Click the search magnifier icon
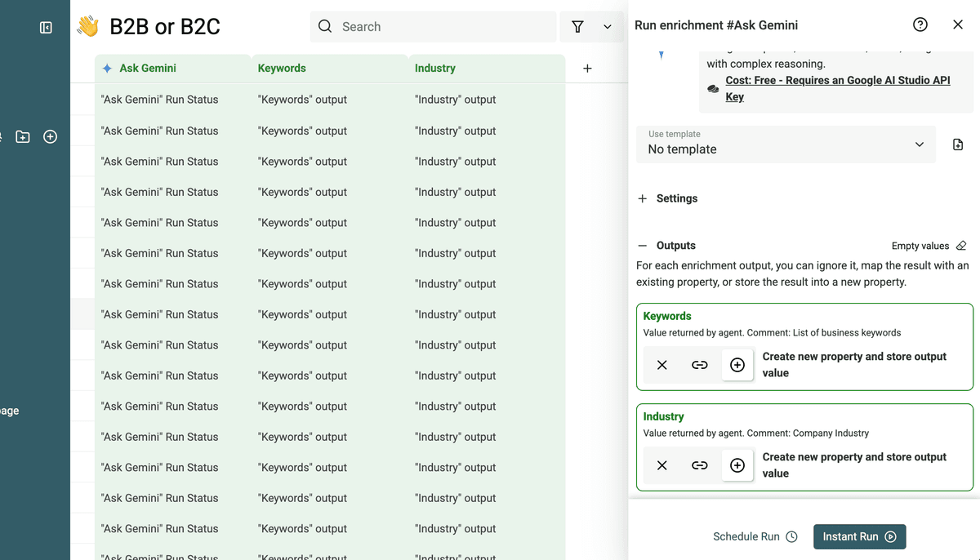The height and width of the screenshot is (560, 980). [325, 27]
